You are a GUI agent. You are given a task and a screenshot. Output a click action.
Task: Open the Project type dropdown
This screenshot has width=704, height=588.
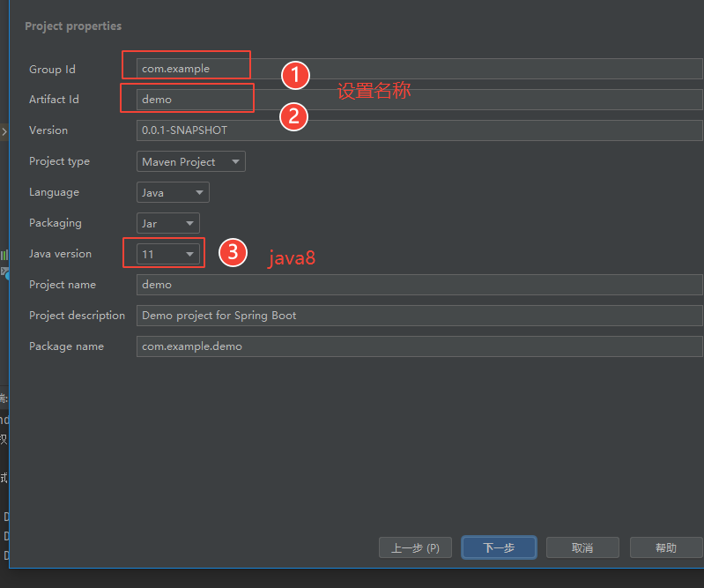pos(191,161)
